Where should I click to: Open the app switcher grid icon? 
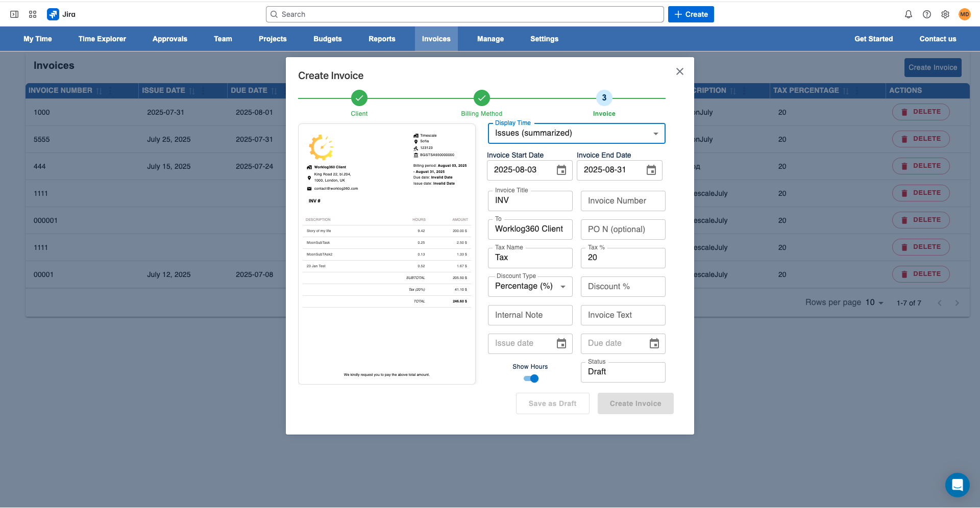tap(33, 14)
